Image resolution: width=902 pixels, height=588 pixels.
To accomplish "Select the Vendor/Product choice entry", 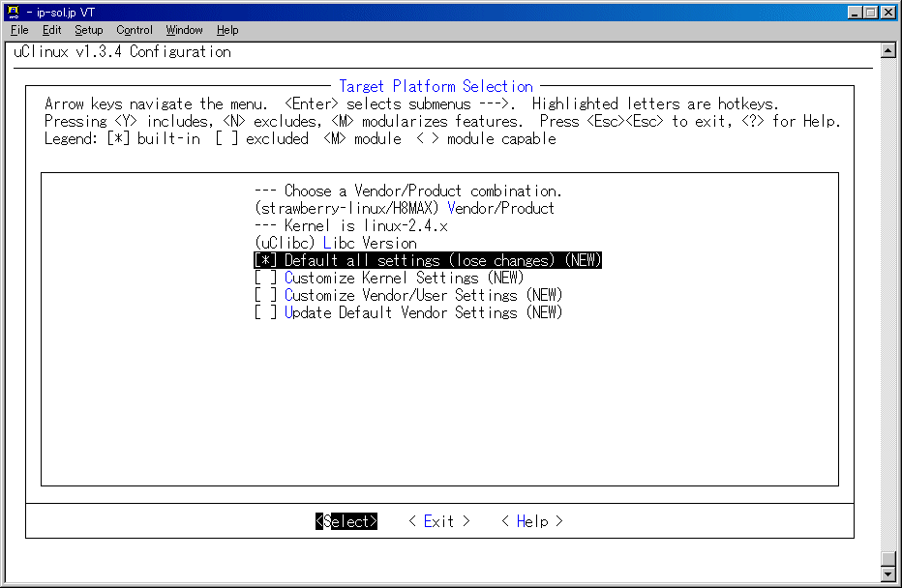I will 405,208.
